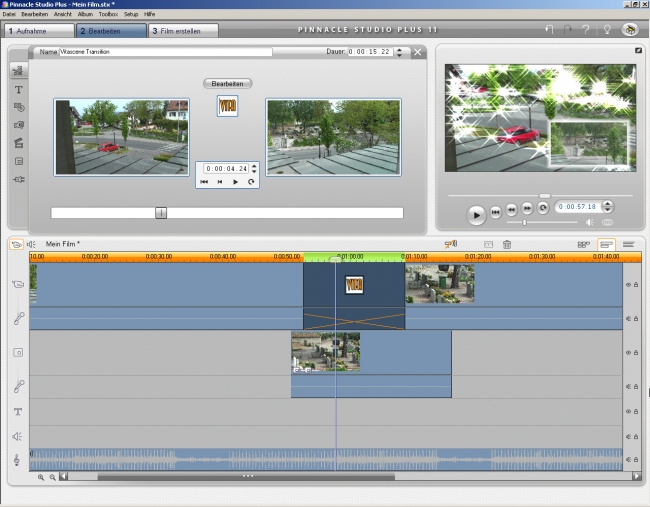The height and width of the screenshot is (507, 650).
Task: Click the lightbulb help tips icon
Action: 606,30
